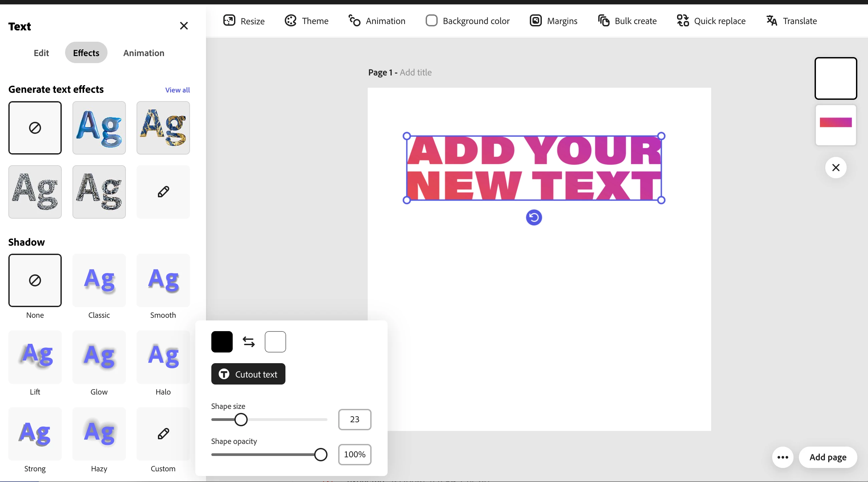Viewport: 868px width, 482px height.
Task: Switch to Animation tab in Text panel
Action: (144, 53)
